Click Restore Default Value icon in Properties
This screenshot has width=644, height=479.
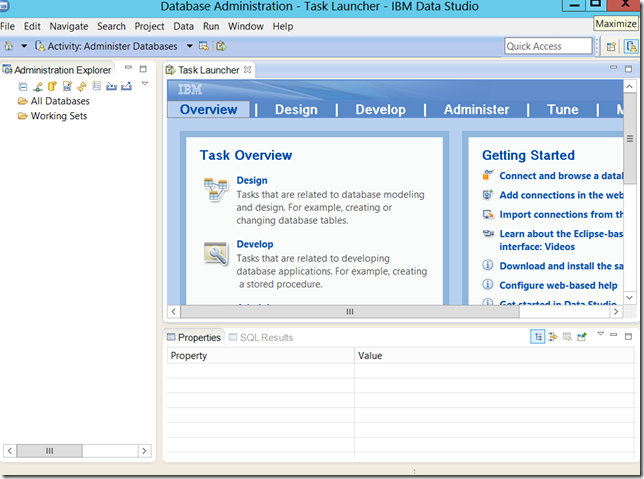[567, 337]
